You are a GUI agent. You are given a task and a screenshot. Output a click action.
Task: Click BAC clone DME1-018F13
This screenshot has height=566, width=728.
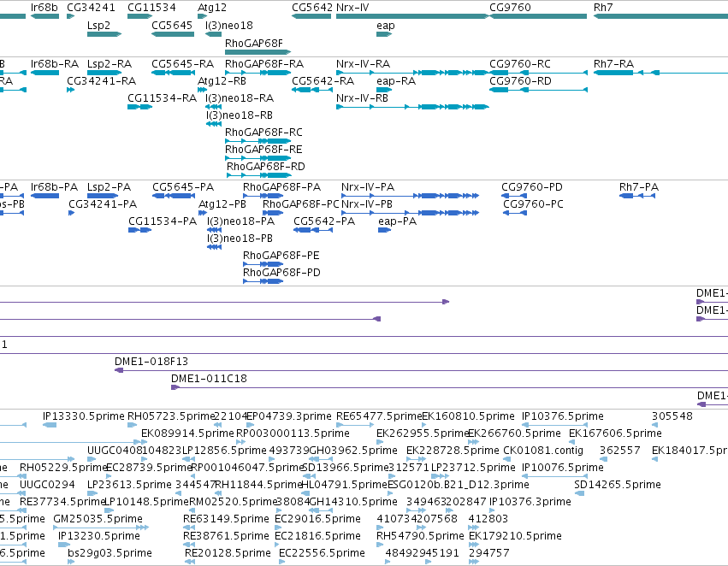[151, 362]
